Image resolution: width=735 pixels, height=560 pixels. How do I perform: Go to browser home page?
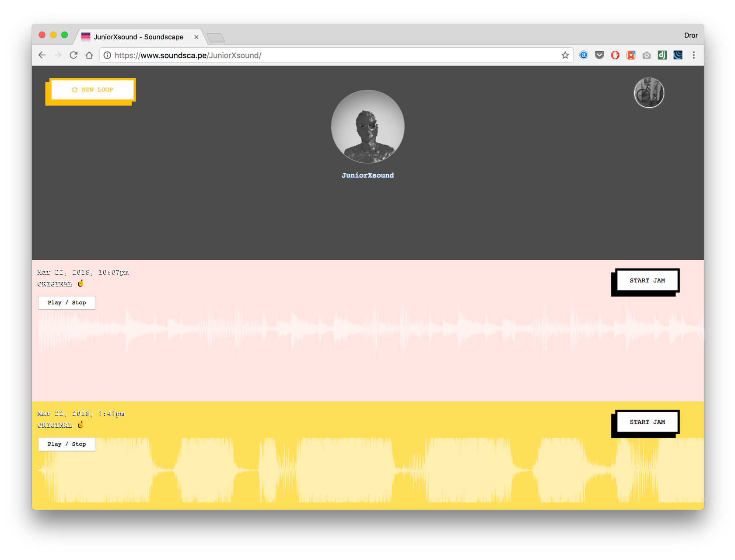[89, 55]
